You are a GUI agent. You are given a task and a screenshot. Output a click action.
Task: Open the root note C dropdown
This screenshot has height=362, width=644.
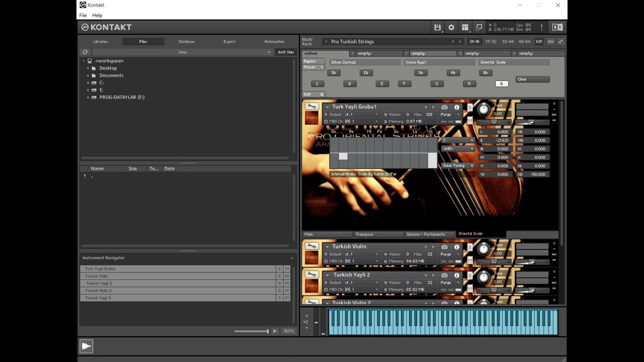[458, 140]
